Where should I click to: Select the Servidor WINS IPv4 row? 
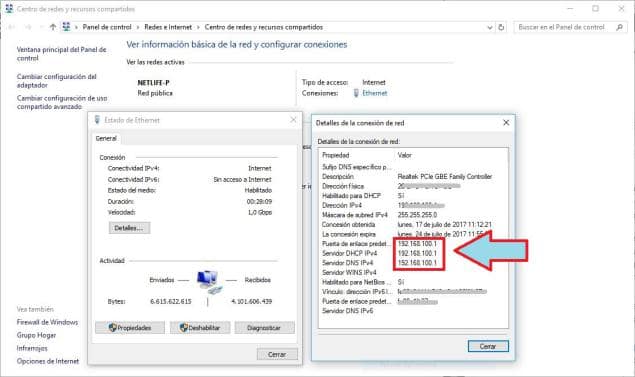tap(413, 273)
